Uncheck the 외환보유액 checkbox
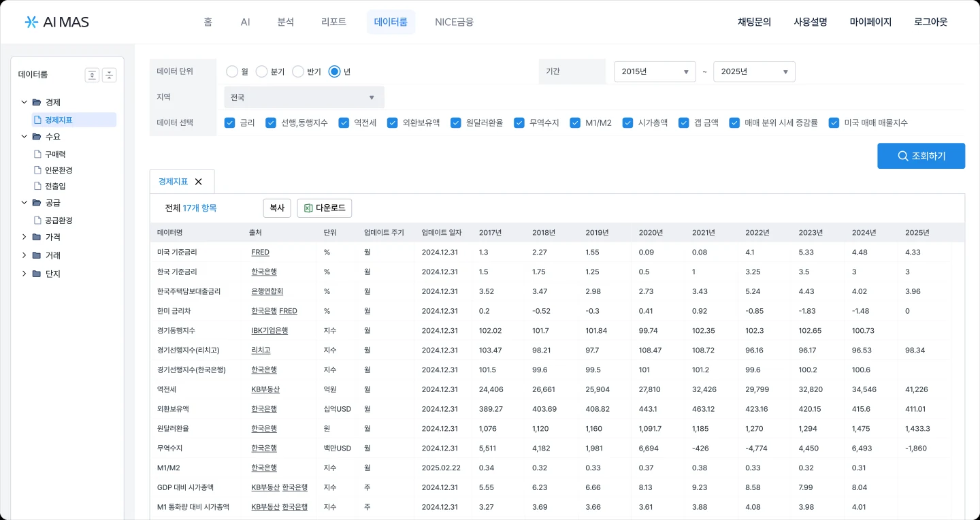Viewport: 980px width, 520px height. (393, 123)
